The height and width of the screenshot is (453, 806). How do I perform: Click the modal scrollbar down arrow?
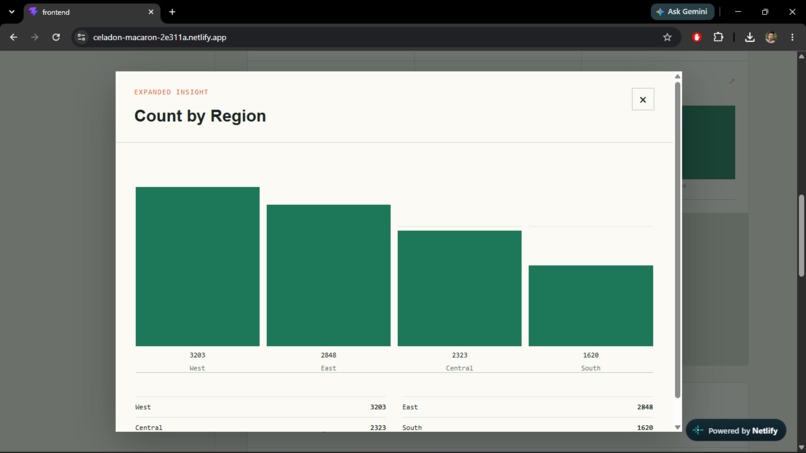(x=677, y=427)
